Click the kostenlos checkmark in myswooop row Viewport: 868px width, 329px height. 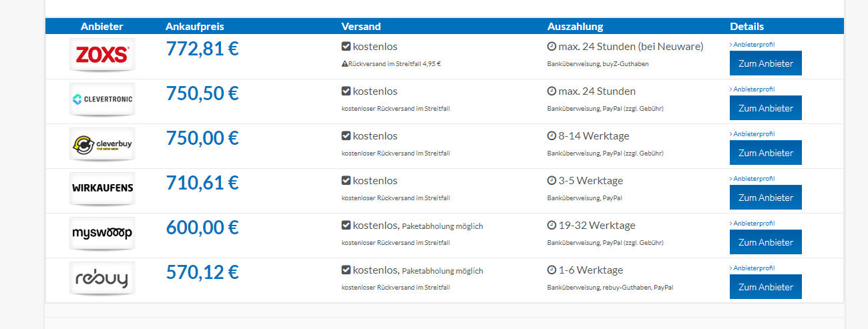(x=346, y=226)
